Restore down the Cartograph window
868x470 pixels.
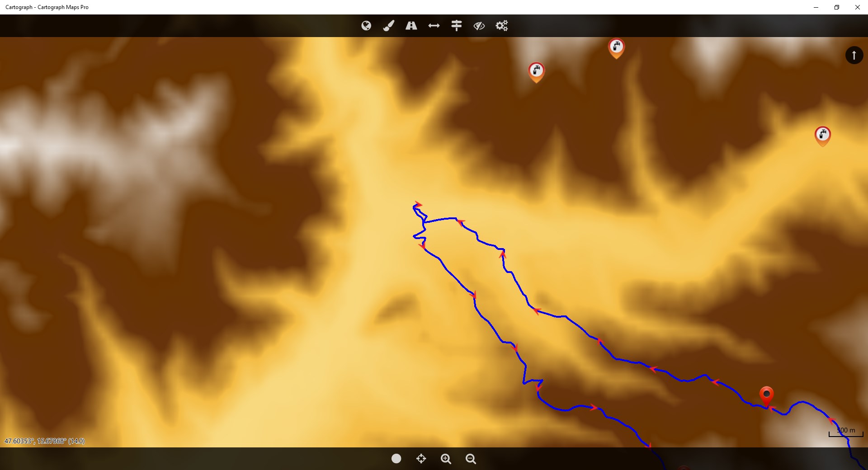point(837,7)
